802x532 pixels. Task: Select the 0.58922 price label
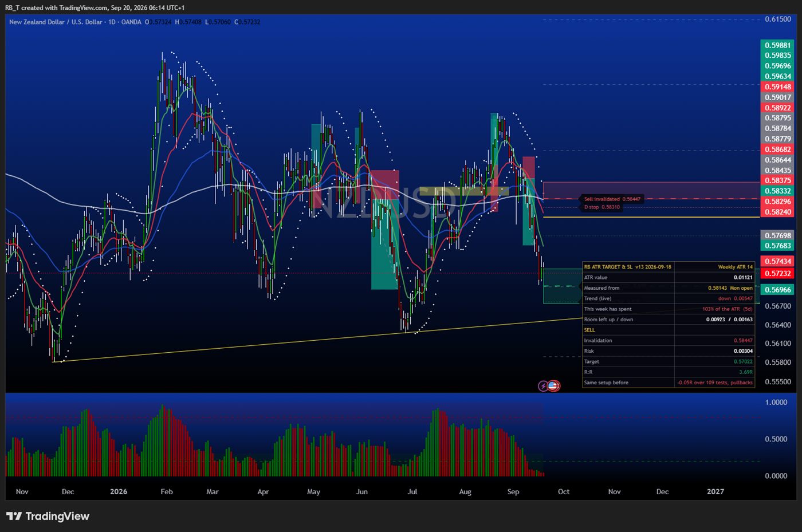tap(777, 108)
